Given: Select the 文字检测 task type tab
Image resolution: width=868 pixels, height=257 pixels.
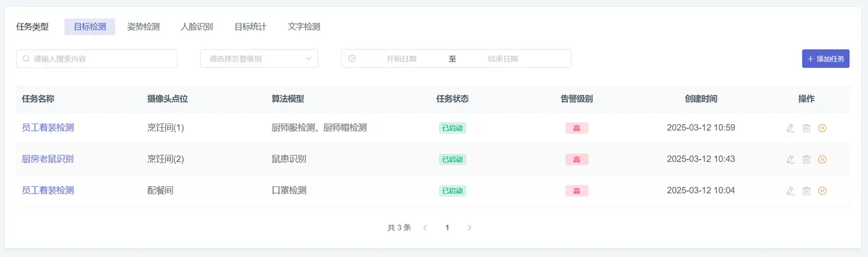Looking at the screenshot, I should pos(304,27).
